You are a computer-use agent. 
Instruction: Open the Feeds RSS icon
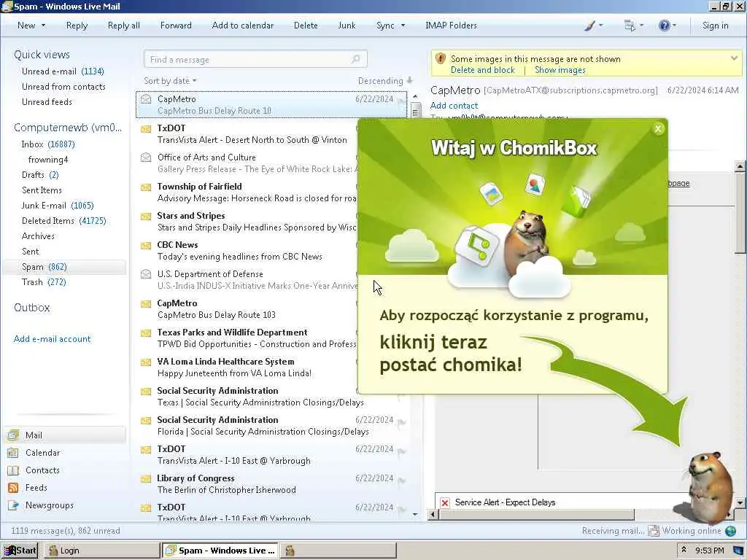point(13,488)
